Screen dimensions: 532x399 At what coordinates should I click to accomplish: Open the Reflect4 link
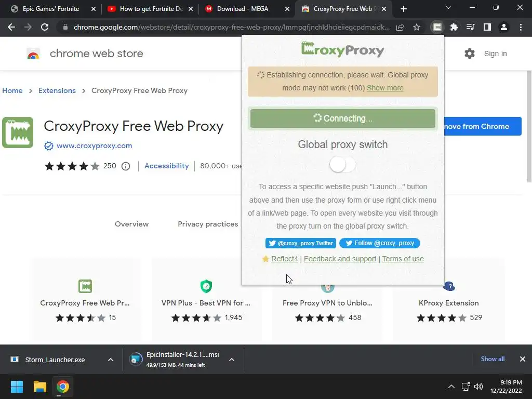pyautogui.click(x=284, y=259)
